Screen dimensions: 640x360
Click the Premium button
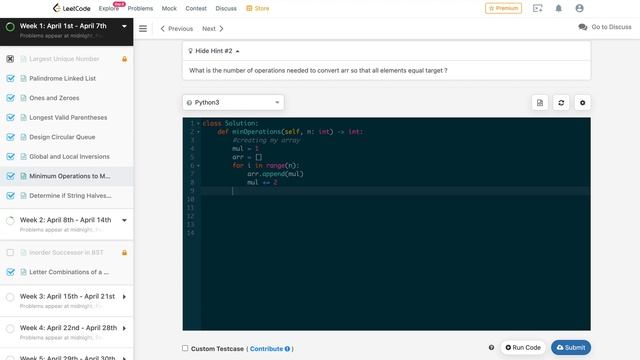coord(503,8)
